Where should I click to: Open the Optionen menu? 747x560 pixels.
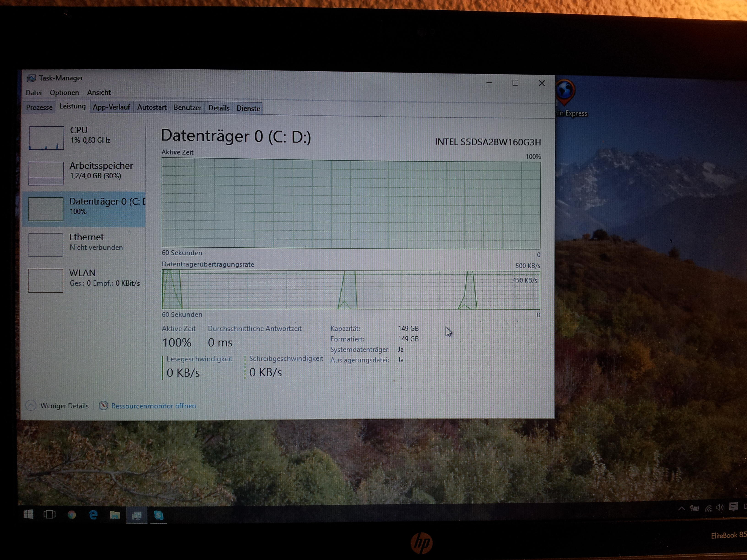64,92
